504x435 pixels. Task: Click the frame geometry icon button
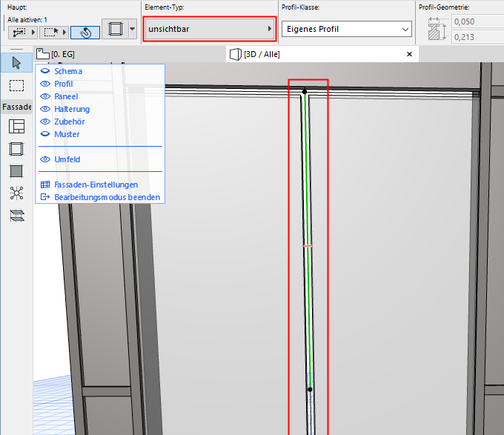pos(116,29)
